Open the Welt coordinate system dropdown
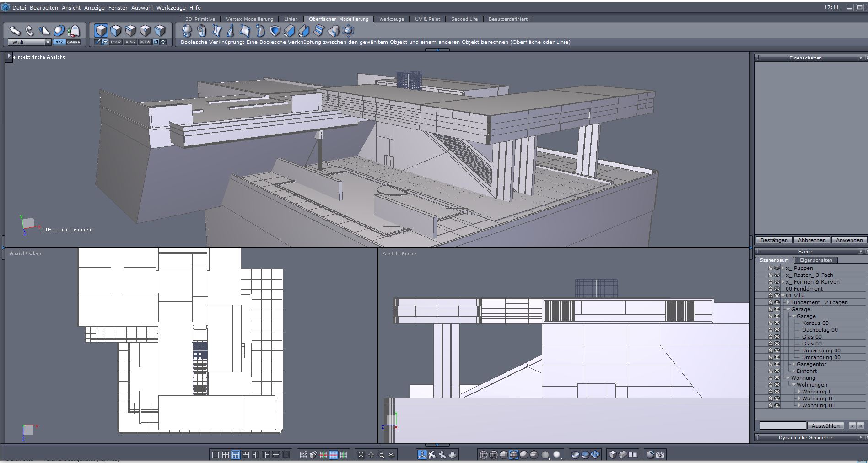 coord(47,43)
